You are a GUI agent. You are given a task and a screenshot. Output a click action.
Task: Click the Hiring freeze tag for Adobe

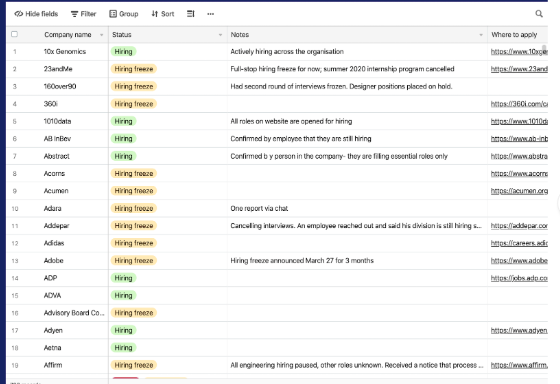pyautogui.click(x=134, y=260)
